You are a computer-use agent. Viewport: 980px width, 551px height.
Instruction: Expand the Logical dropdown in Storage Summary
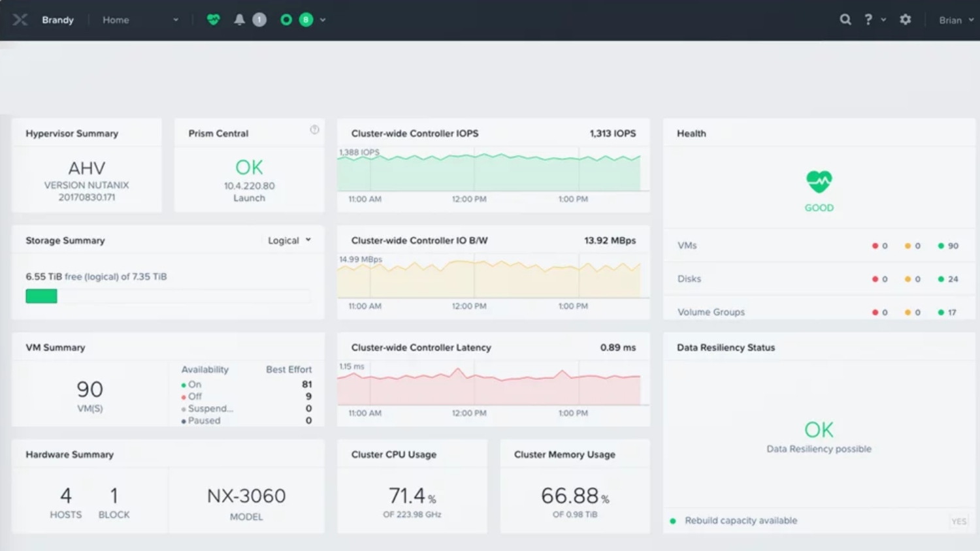click(289, 240)
